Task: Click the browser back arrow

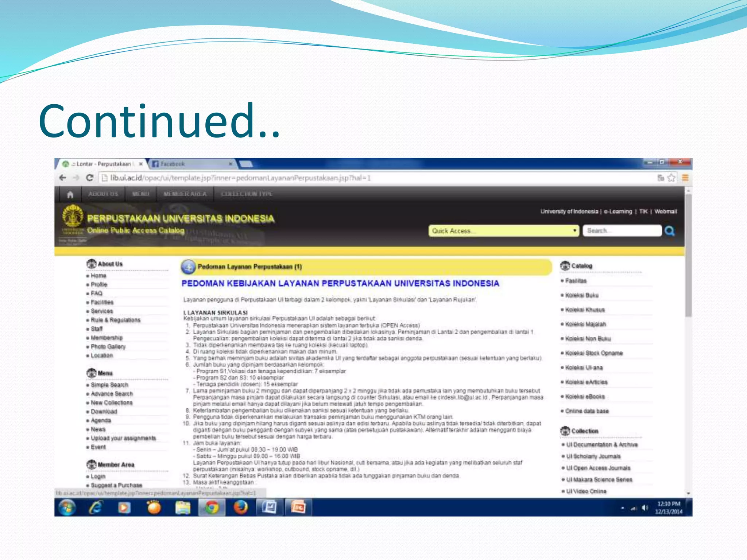Action: (x=63, y=178)
